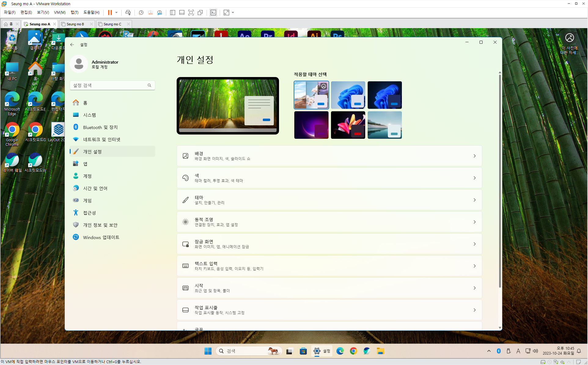Open the 작업 표시줄 settings row
The height and width of the screenshot is (365, 588).
click(x=329, y=310)
